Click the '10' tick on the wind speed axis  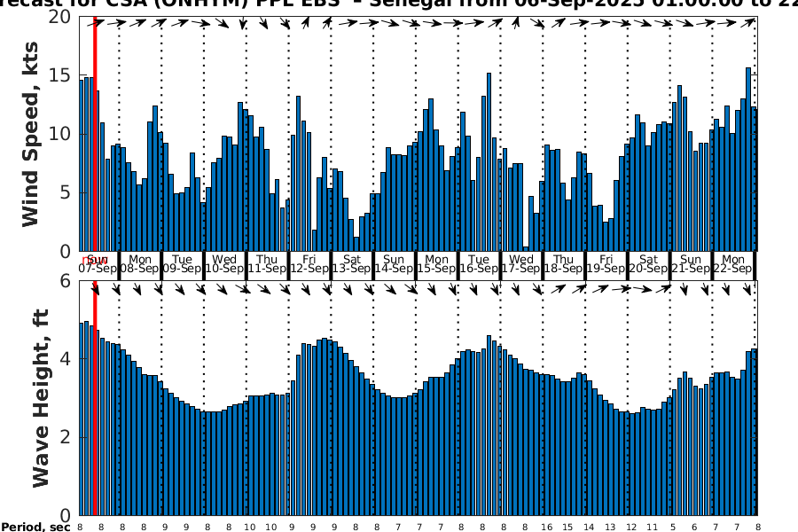pyautogui.click(x=59, y=134)
